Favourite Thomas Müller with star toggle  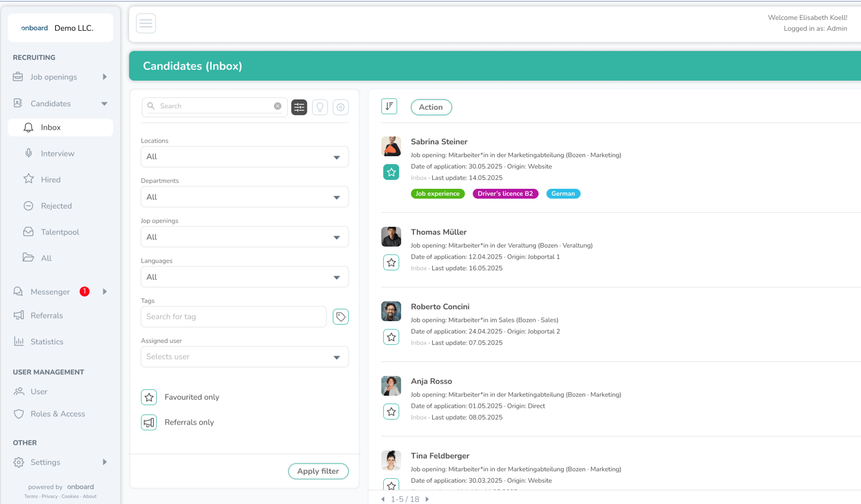391,262
